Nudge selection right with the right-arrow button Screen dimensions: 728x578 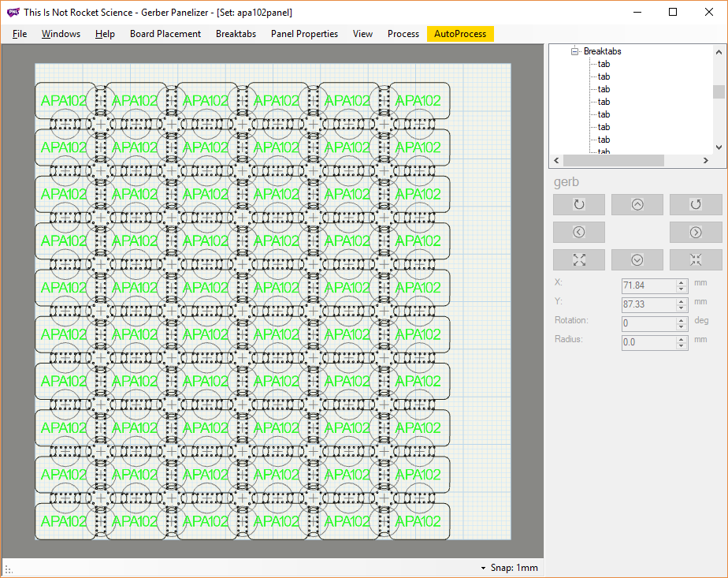(696, 233)
